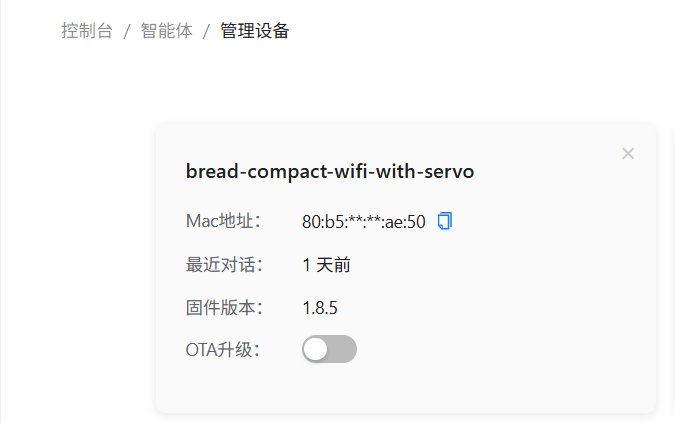Close the device info card
The image size is (675, 423).
(628, 153)
